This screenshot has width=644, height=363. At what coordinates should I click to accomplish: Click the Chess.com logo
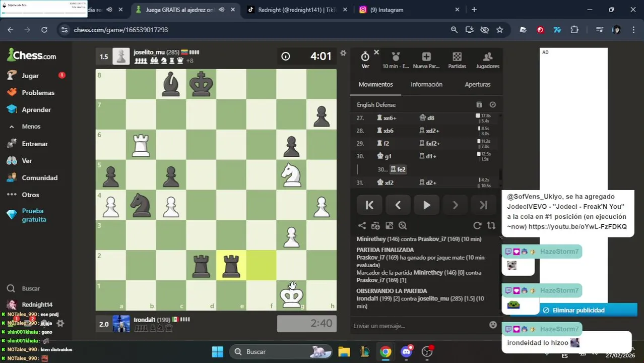click(32, 55)
